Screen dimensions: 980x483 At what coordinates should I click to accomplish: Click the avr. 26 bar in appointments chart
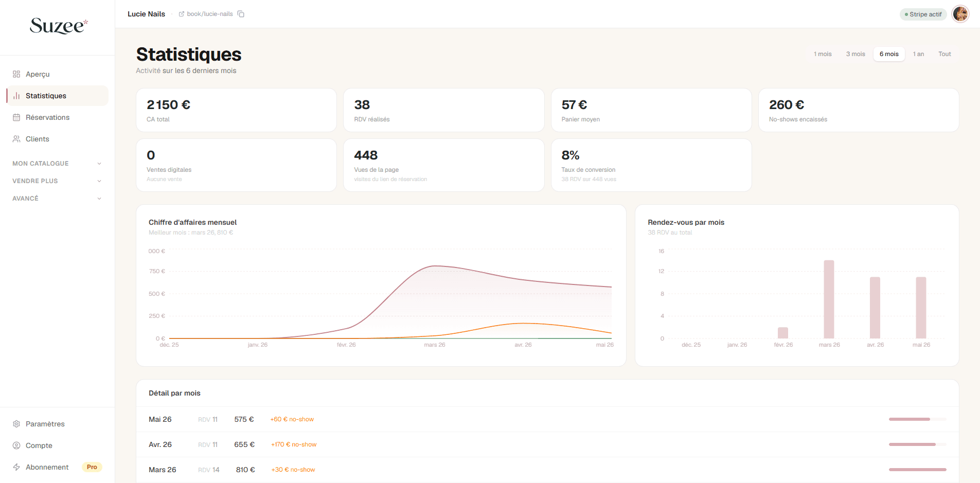875,308
